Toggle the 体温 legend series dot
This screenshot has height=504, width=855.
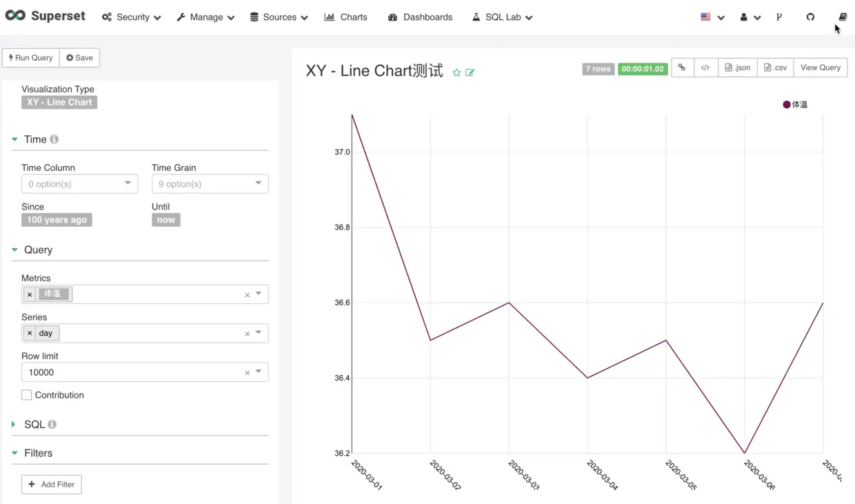[x=787, y=105]
